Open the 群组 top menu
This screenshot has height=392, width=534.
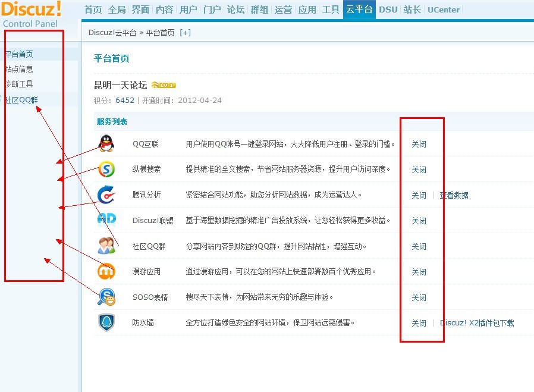[259, 10]
